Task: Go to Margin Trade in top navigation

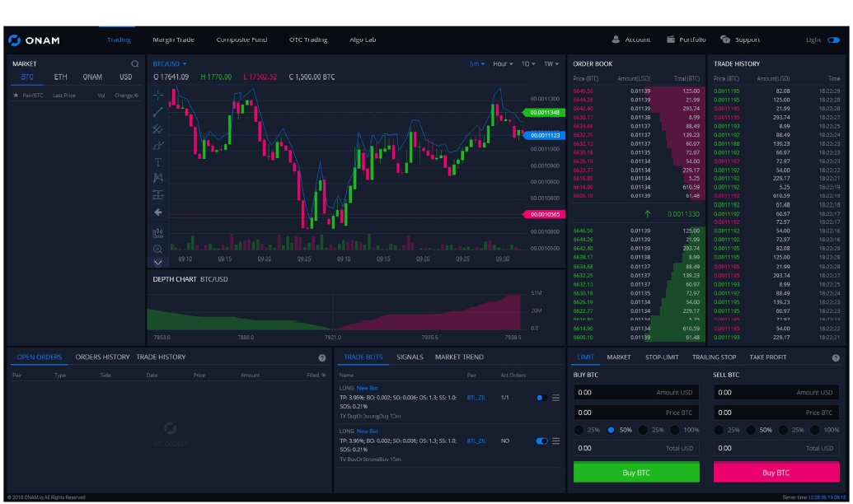Action: coord(174,40)
